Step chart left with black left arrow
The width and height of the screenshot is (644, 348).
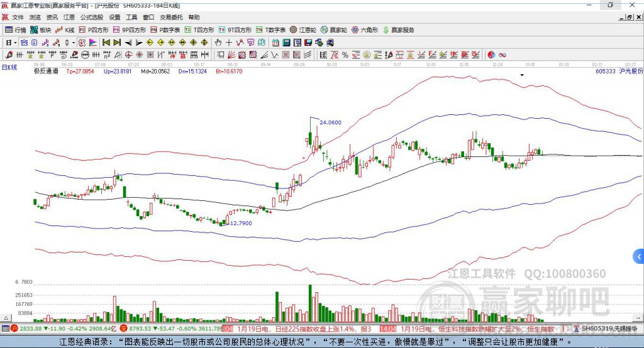[128, 43]
